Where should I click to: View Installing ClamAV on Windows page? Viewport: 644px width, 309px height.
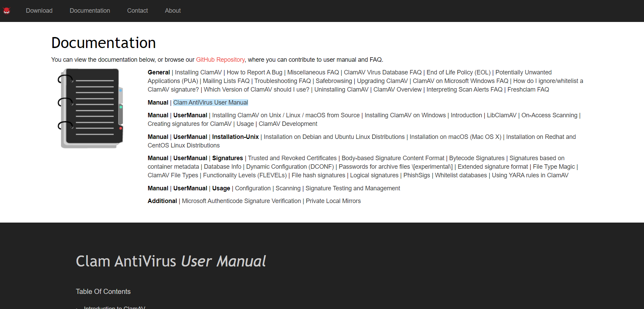[x=405, y=115]
